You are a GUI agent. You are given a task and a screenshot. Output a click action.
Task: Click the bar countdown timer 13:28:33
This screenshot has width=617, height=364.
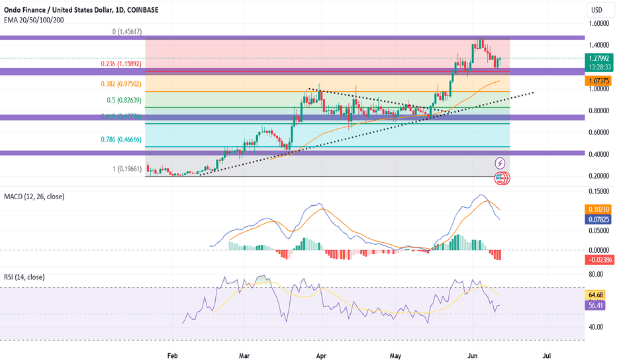[599, 68]
